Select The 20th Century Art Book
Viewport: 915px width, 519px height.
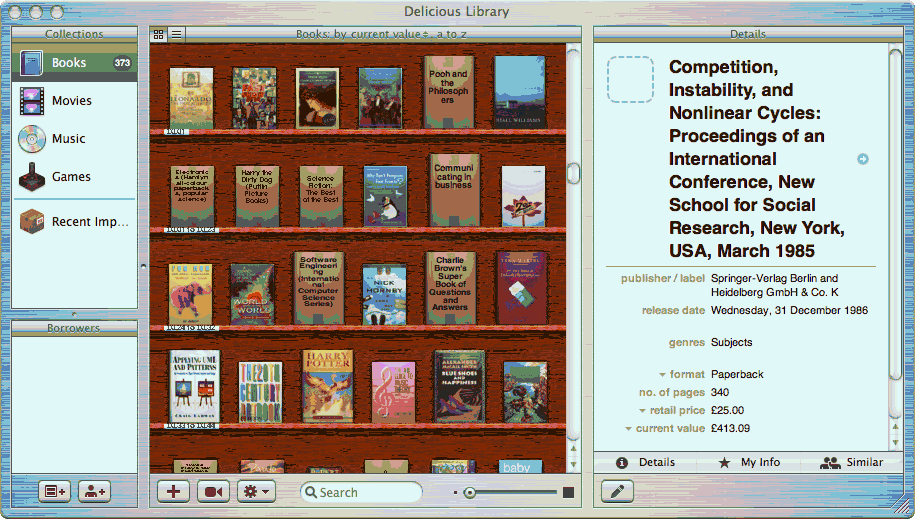pyautogui.click(x=260, y=392)
